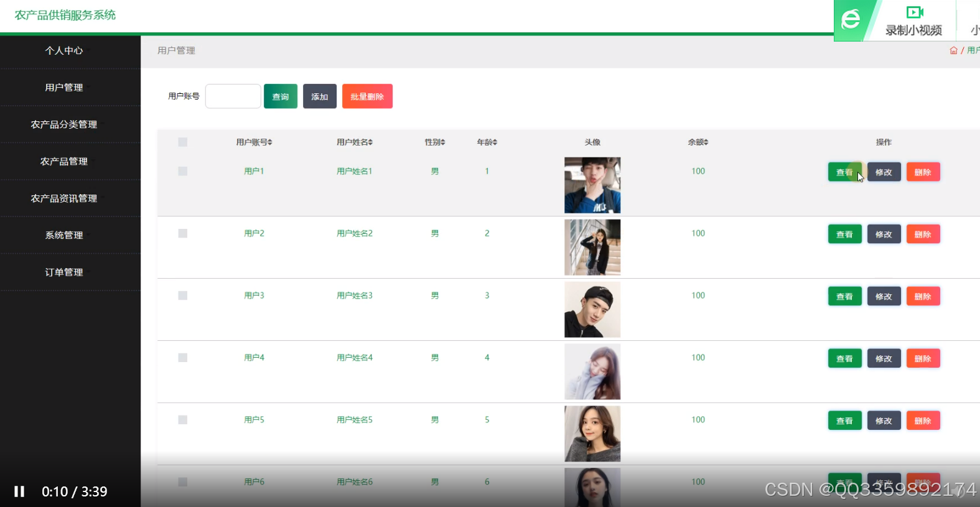Check the checkbox for 用户1 row
This screenshot has height=507, width=980.
coord(183,171)
